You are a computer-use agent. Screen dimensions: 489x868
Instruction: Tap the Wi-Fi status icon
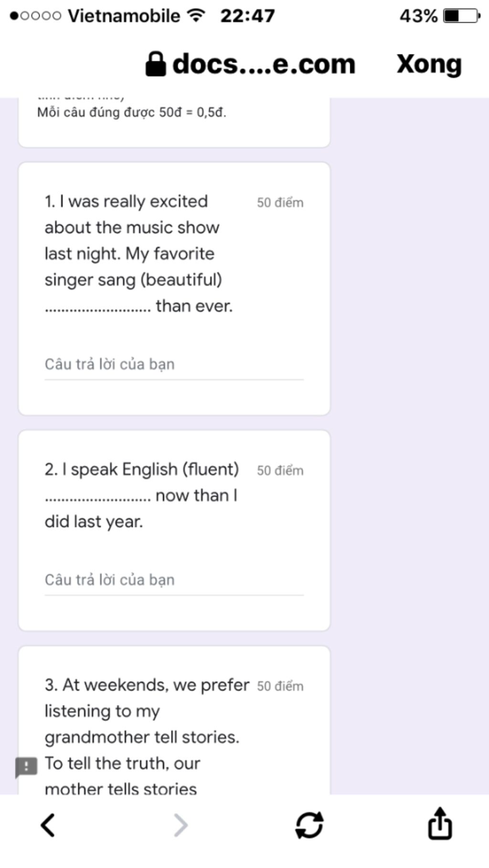196,15
